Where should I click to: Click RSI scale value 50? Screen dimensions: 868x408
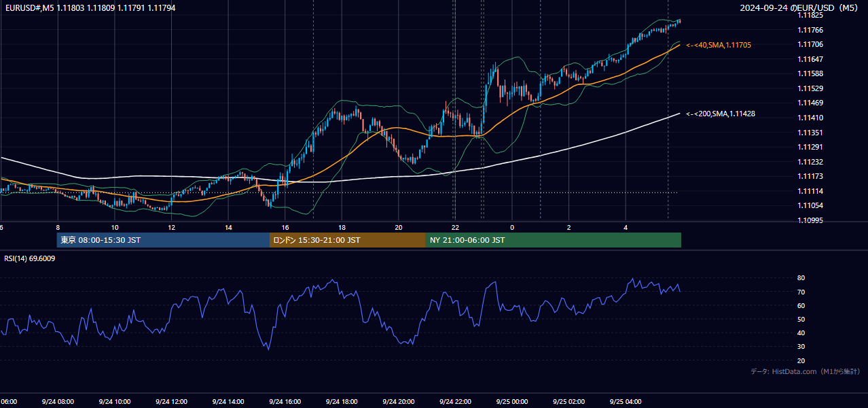(x=801, y=319)
